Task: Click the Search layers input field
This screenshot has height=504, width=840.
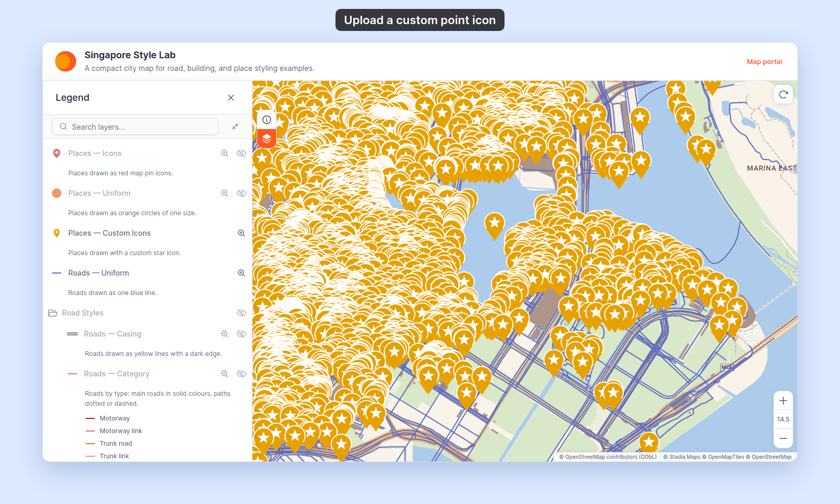Action: (135, 127)
